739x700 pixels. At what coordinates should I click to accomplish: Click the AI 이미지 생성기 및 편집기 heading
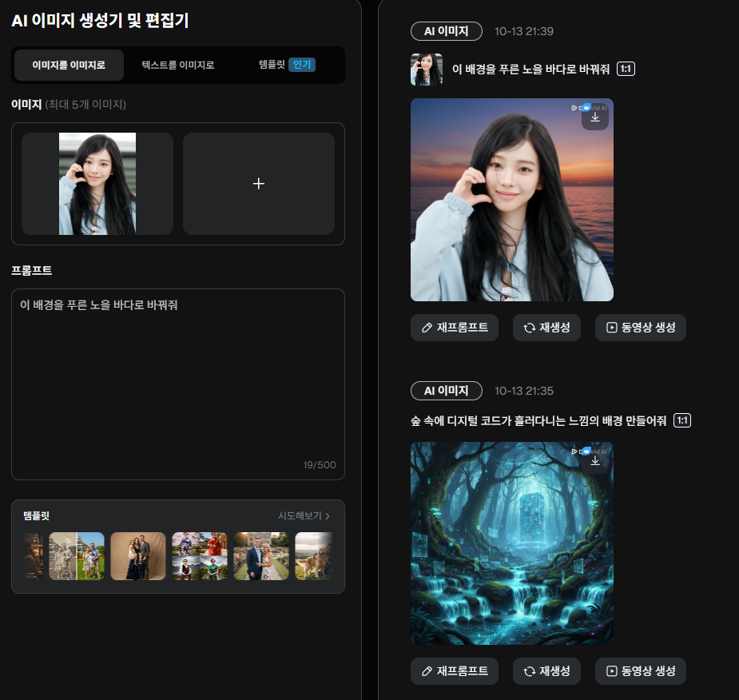click(100, 21)
